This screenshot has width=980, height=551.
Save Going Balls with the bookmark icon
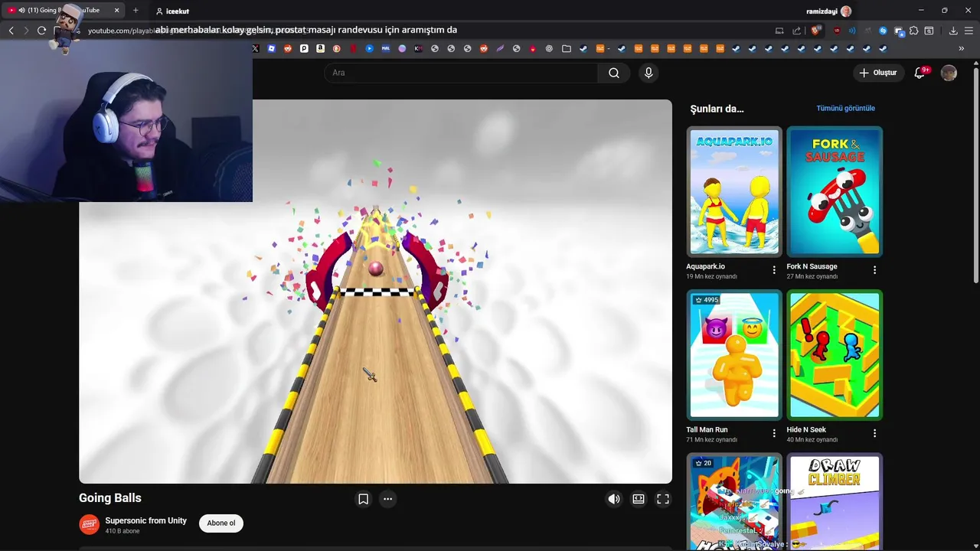[x=363, y=499]
